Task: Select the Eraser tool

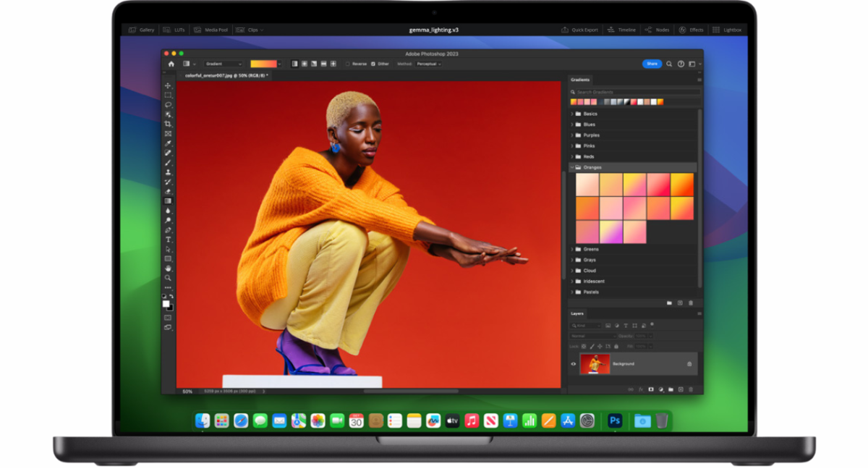Action: (168, 192)
